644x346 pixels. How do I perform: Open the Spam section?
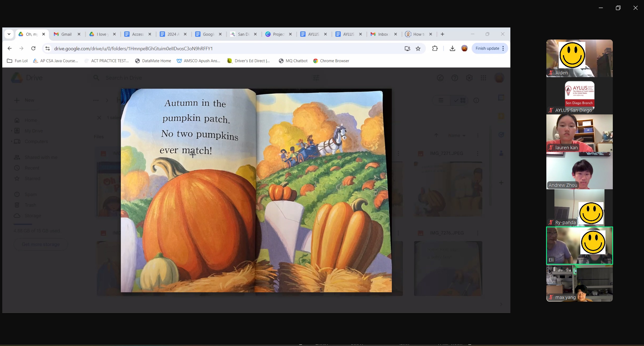25,194
